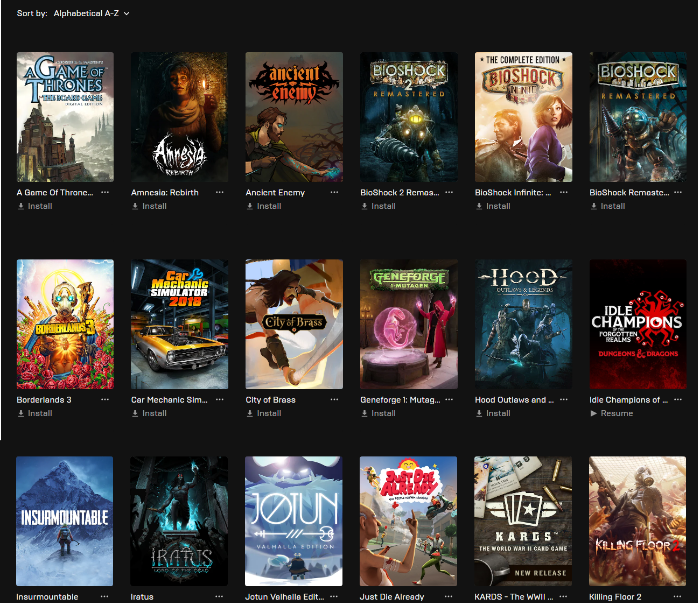Open the Iratus Lord of the Dead cover
This screenshot has height=605, width=700.
point(179,521)
